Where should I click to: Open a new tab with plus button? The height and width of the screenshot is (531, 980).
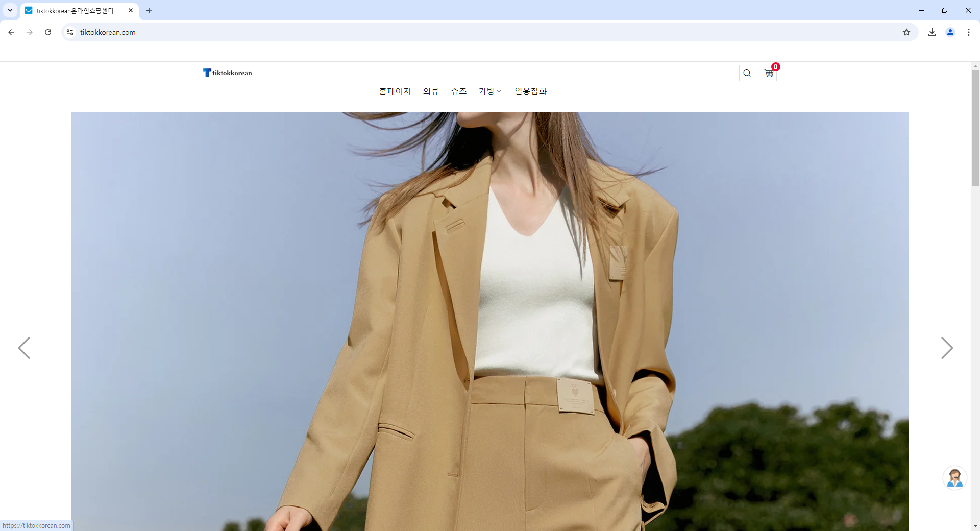149,10
